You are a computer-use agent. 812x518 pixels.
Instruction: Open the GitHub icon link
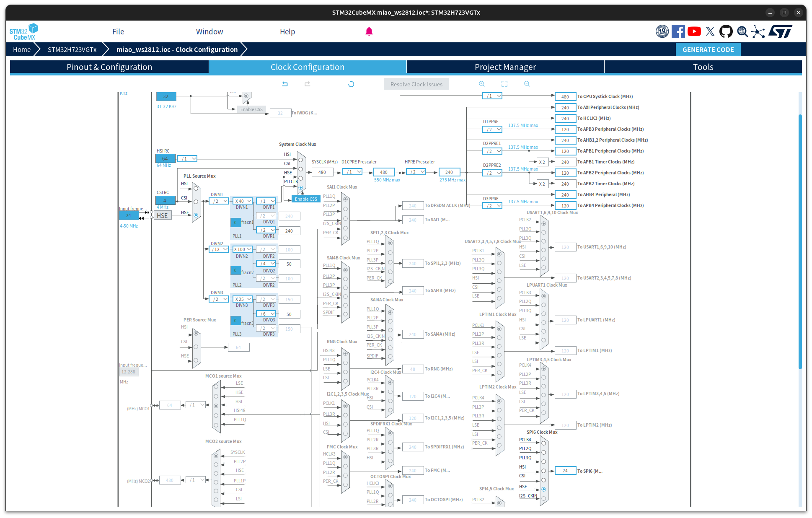click(x=726, y=31)
